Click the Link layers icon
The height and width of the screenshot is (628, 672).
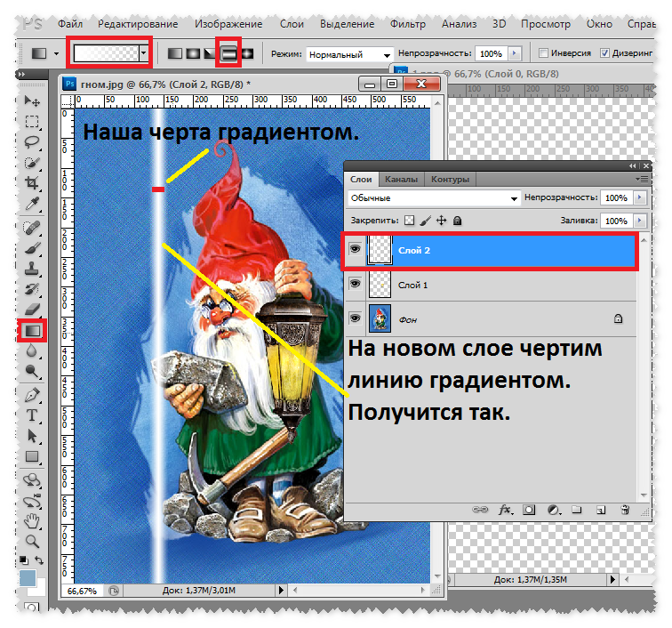pos(480,510)
